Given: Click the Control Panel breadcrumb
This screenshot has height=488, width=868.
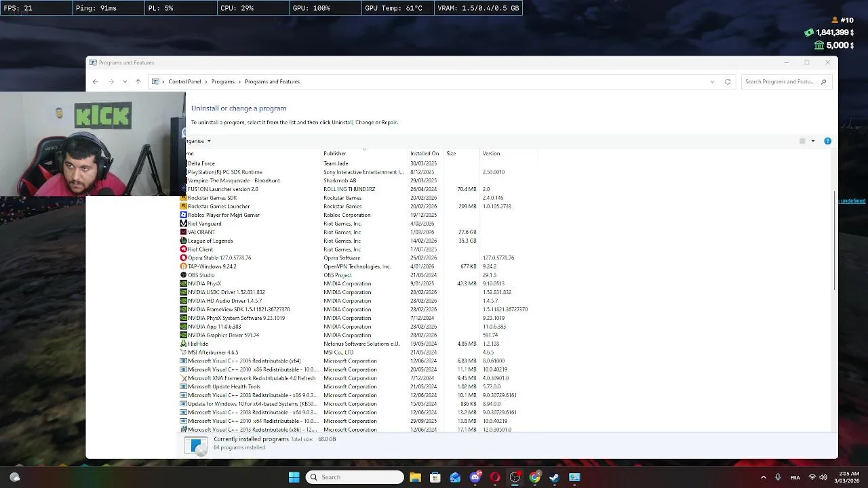Looking at the screenshot, I should [x=184, y=82].
